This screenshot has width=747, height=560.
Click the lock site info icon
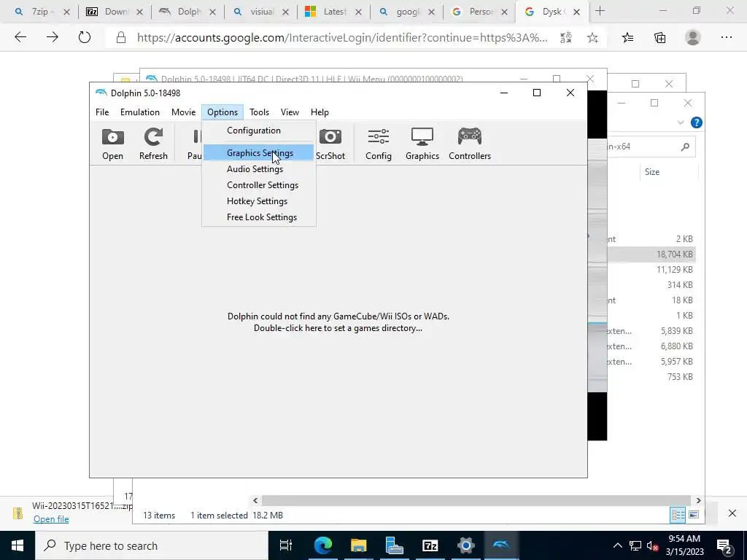[x=121, y=38]
